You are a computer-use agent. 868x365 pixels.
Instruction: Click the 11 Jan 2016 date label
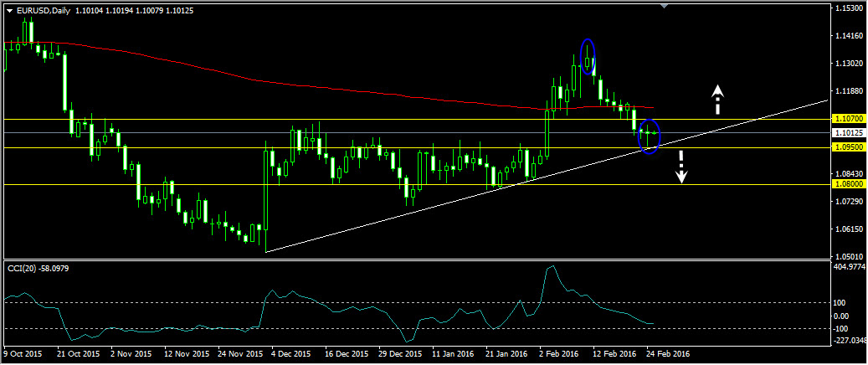click(x=454, y=352)
